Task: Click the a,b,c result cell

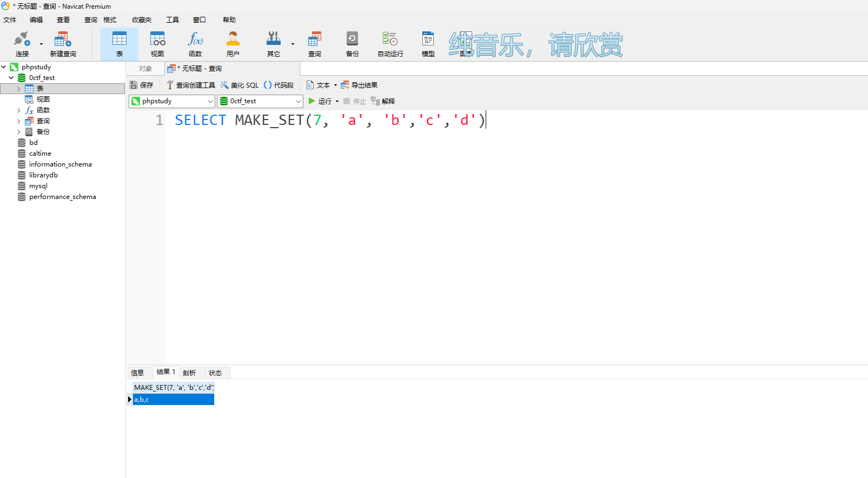Action: 173,400
